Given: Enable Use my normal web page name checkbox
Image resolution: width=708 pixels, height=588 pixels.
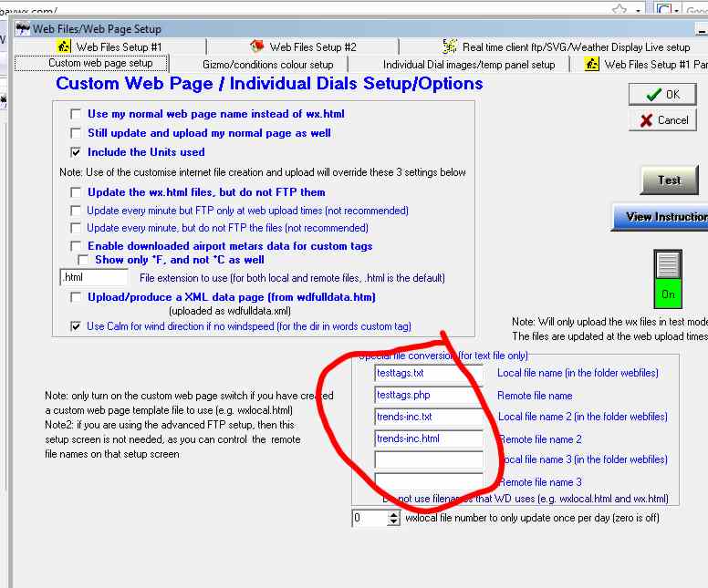Looking at the screenshot, I should [76, 114].
